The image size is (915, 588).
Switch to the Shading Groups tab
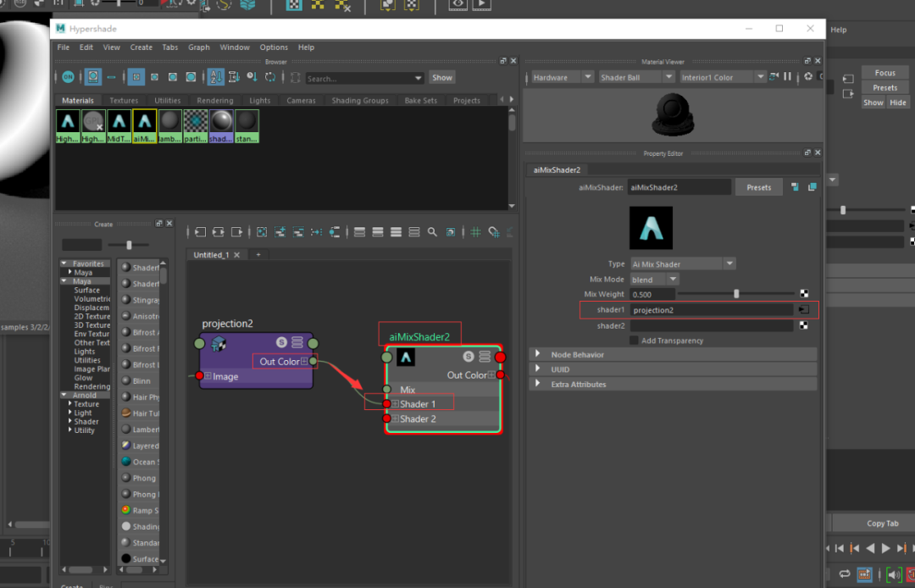[360, 100]
